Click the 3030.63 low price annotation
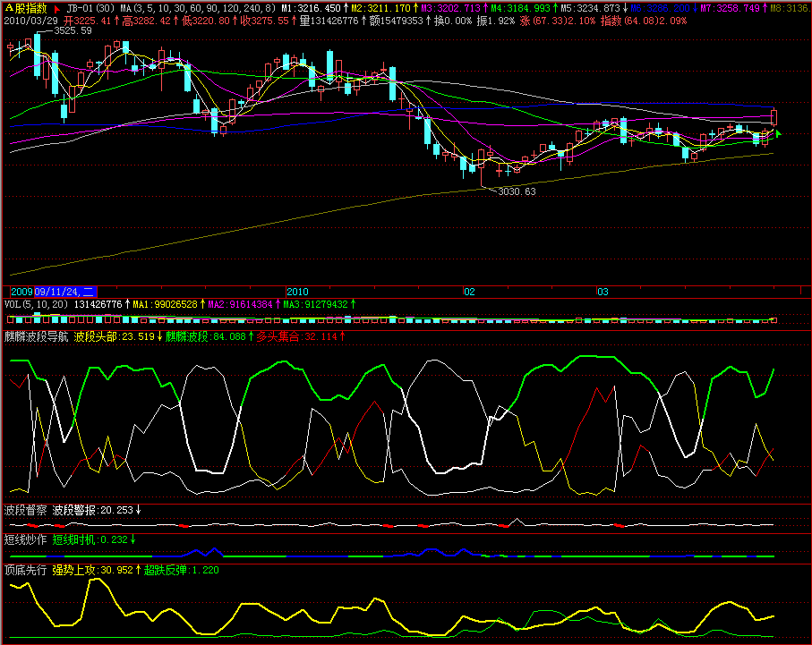Screen dimensions: 812x645 point(517,191)
